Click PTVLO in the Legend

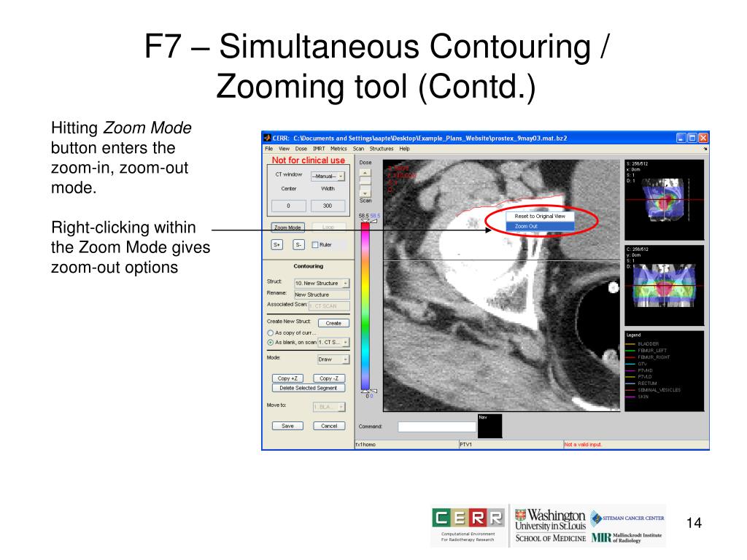click(x=645, y=377)
